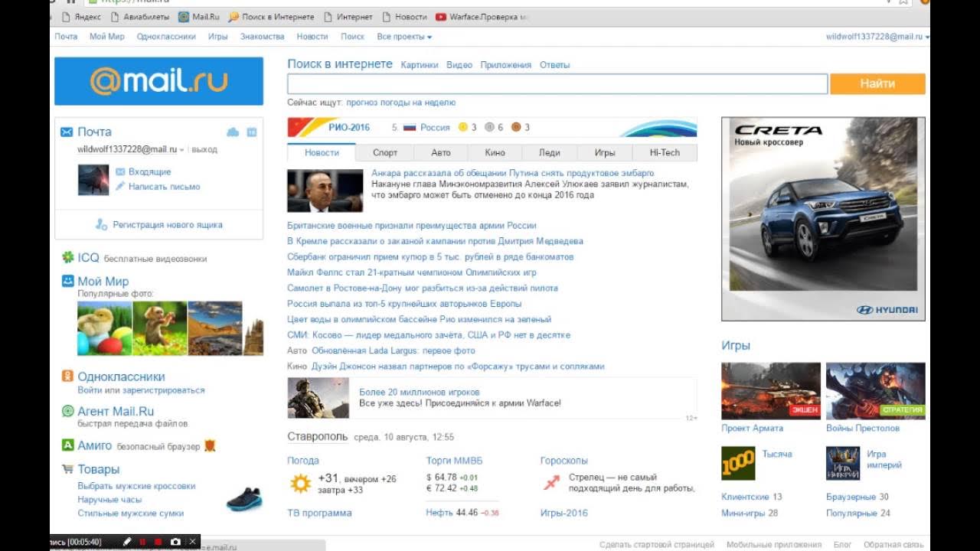The height and width of the screenshot is (551, 980).
Task: Click the internet search input field
Action: tap(557, 84)
